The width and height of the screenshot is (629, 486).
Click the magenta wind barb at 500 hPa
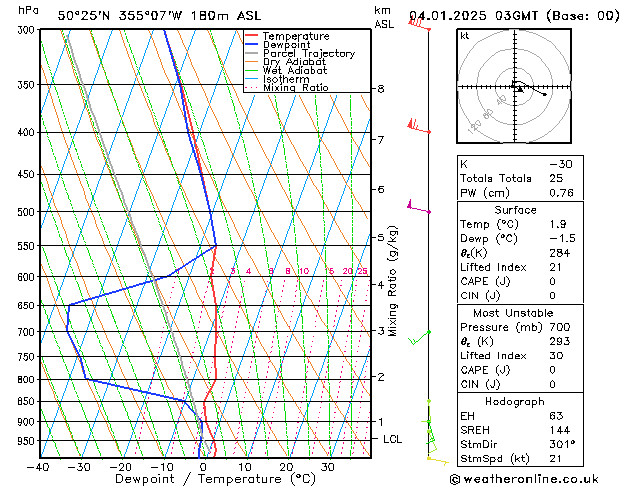point(419,207)
